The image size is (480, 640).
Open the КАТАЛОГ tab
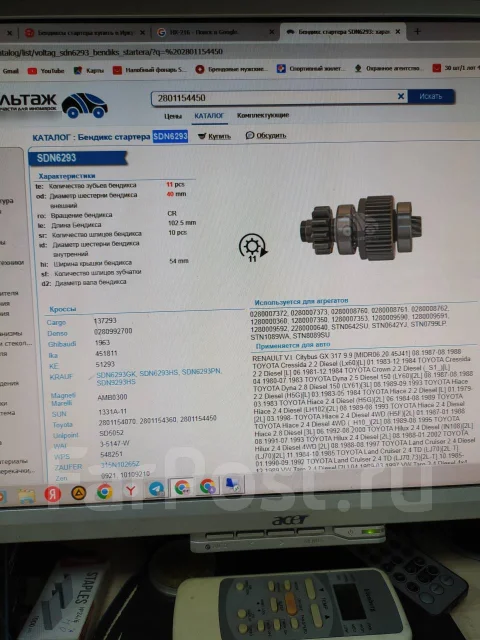point(209,116)
